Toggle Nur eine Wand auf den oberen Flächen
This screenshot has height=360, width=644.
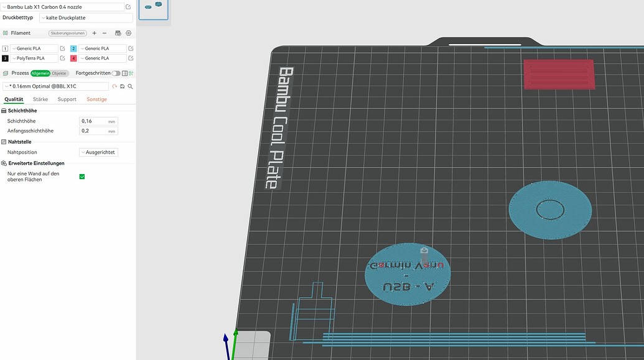(x=82, y=177)
